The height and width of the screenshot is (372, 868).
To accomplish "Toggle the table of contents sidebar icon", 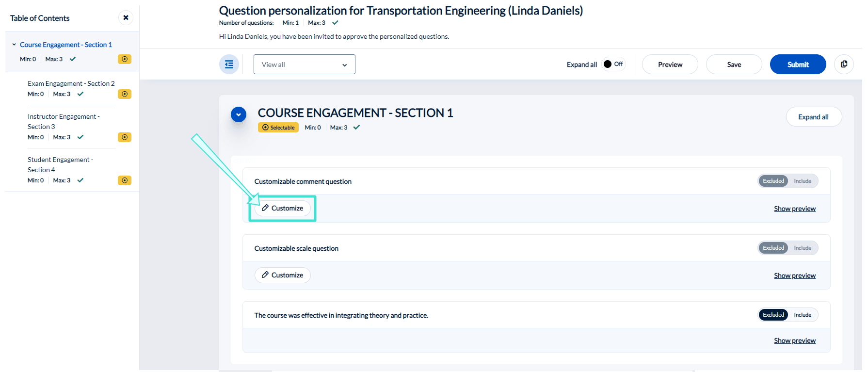I will [x=229, y=65].
